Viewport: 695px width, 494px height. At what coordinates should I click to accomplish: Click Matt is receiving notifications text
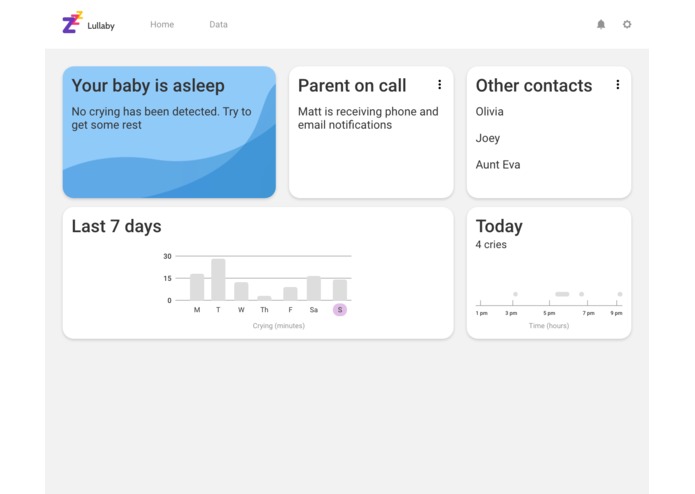point(368,118)
